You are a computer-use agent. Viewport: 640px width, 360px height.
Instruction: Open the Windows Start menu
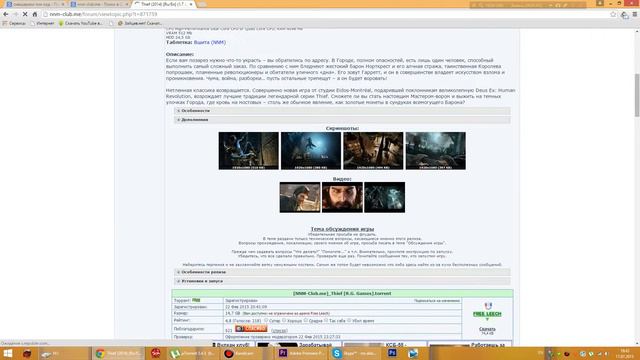[7, 353]
